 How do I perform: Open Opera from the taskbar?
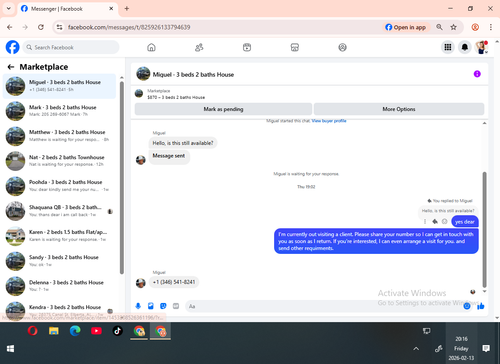(x=32, y=331)
